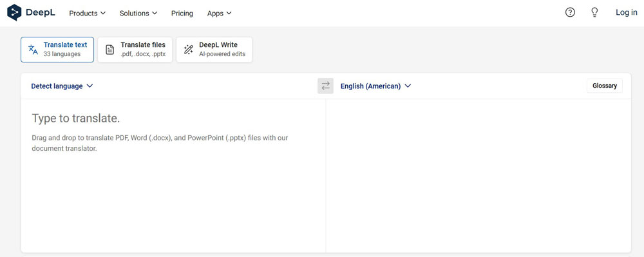Click the magic wand Write icon
This screenshot has width=644, height=257.
tap(189, 50)
